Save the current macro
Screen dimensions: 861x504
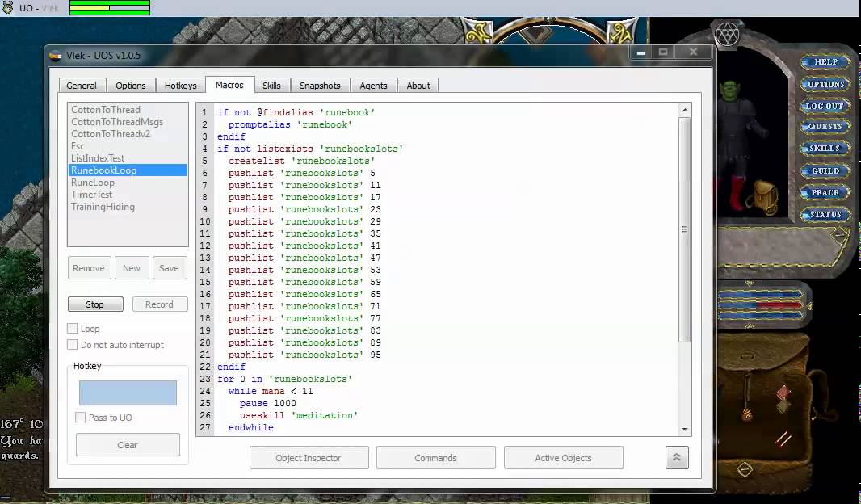click(169, 268)
